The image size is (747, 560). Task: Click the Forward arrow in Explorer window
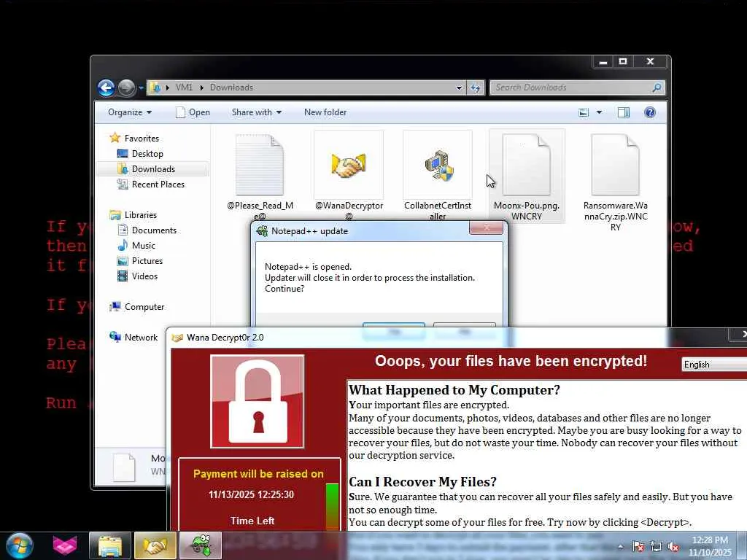pyautogui.click(x=127, y=87)
